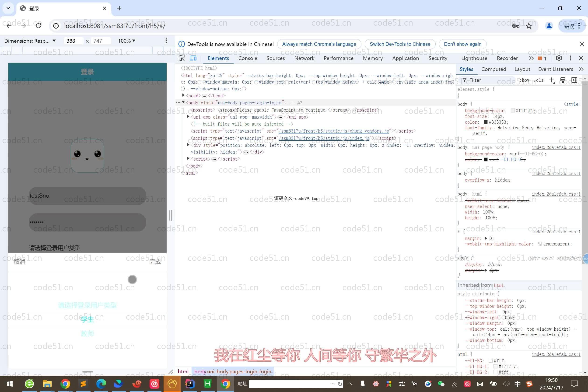588x392 pixels.
Task: Open the DevTools customize three-dot menu
Action: pos(570,58)
